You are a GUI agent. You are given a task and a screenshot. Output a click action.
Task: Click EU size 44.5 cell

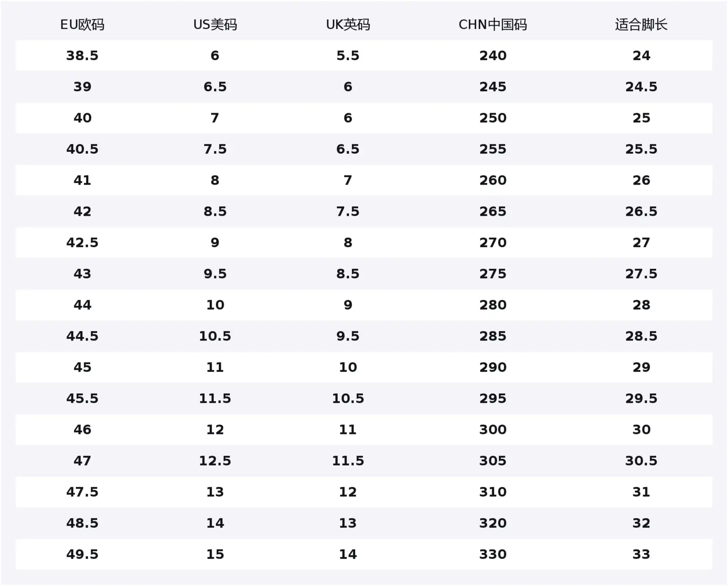pos(82,336)
